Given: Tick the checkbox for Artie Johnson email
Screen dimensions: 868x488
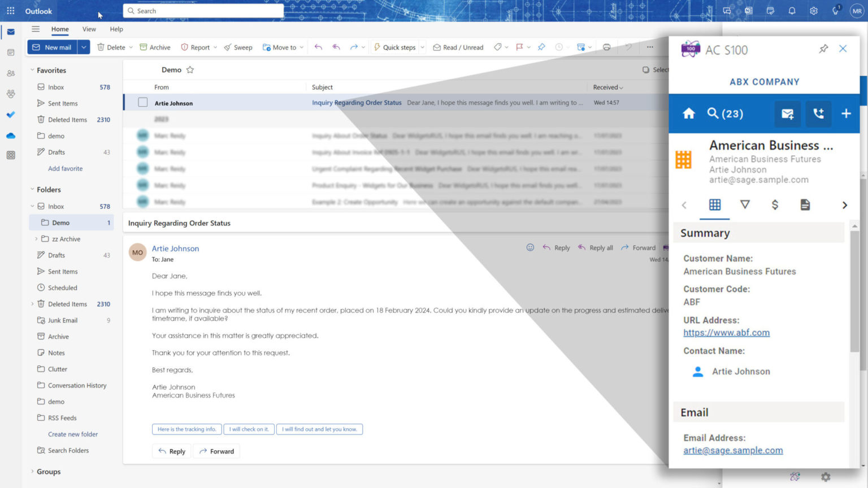Looking at the screenshot, I should coord(143,102).
